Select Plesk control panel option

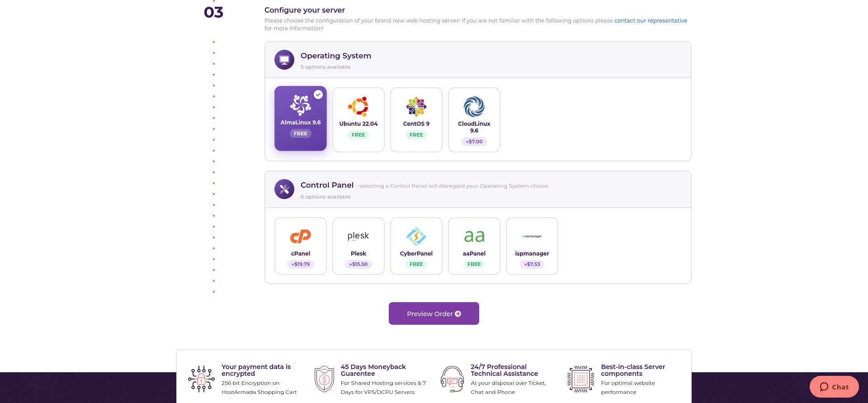[x=359, y=246]
